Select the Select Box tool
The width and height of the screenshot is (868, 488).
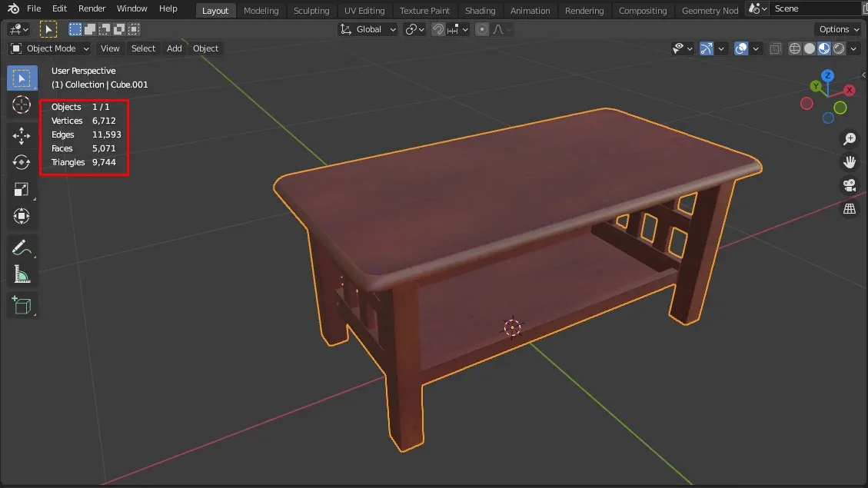22,78
